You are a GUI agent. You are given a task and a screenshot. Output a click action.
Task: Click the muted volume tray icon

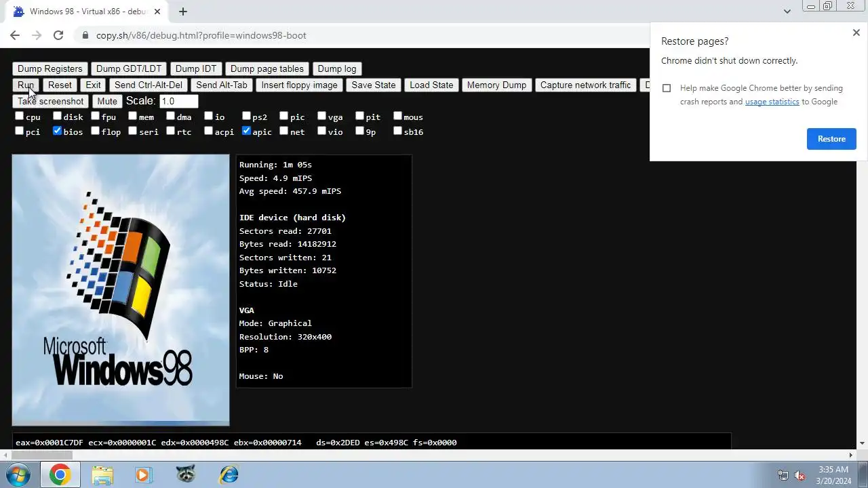point(800,475)
